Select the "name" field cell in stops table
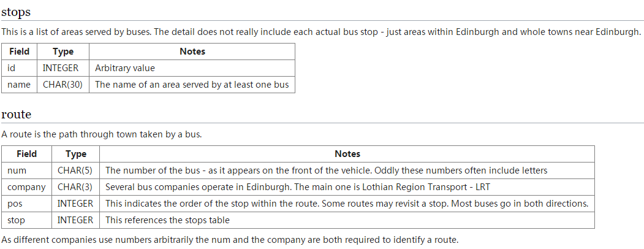The width and height of the screenshot is (644, 249). [x=19, y=85]
